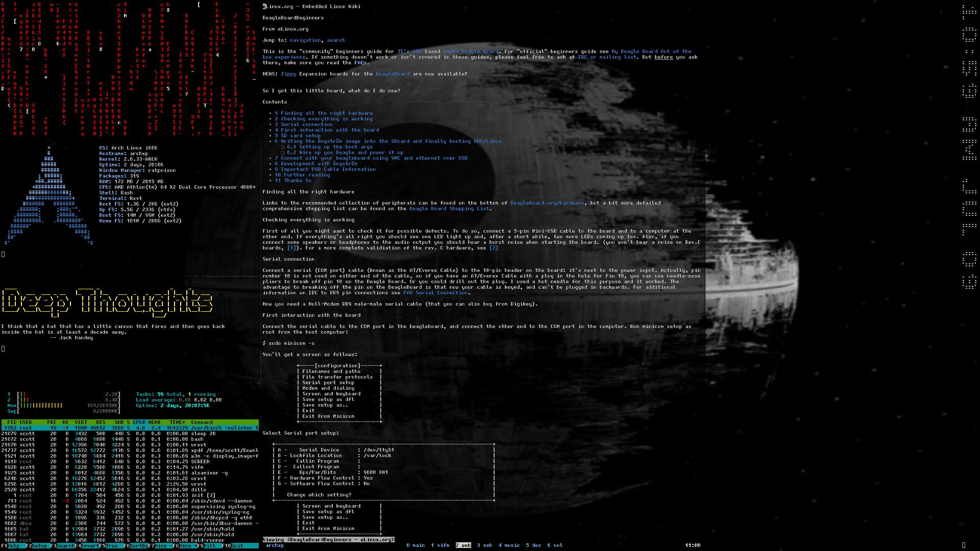Click the CPU 2 usage meter in htop
Screen dimensions: 980x551
pyautogui.click(x=64, y=400)
